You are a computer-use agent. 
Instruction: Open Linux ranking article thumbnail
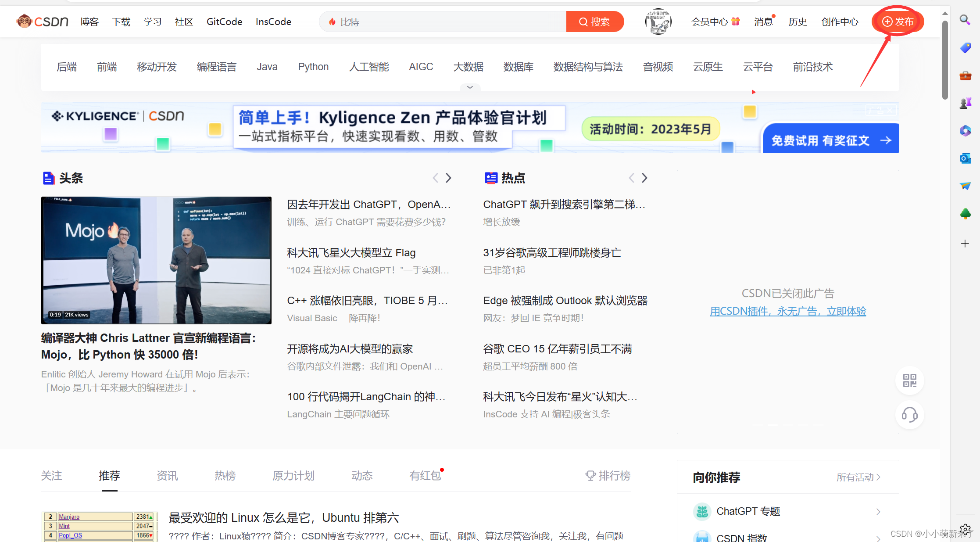[99, 527]
